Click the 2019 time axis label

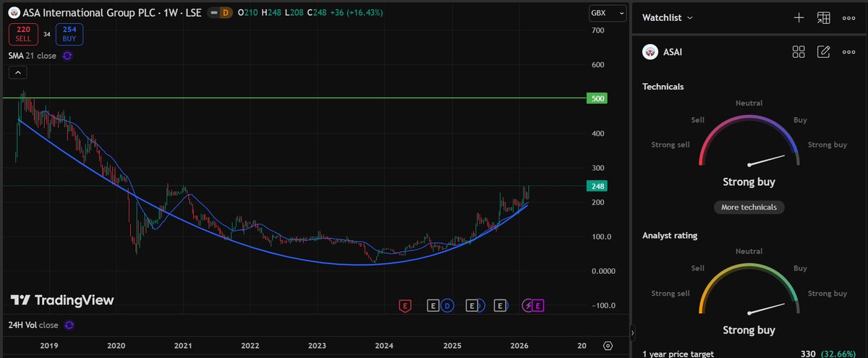[48, 346]
